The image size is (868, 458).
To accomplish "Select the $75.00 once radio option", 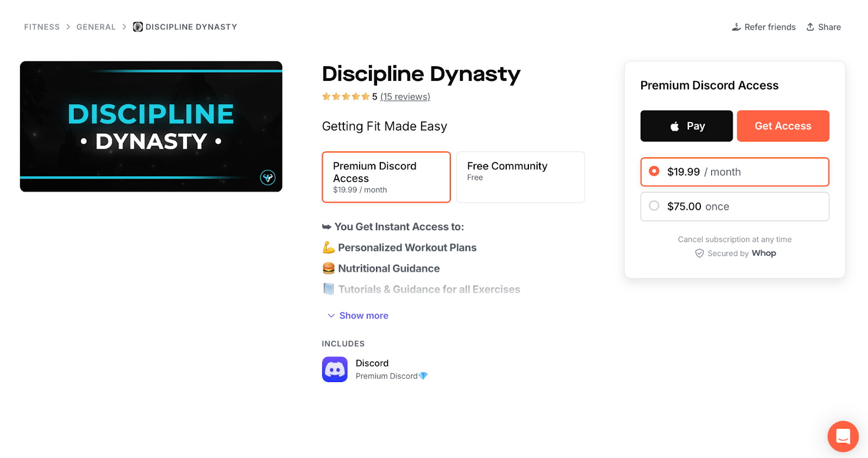I will click(735, 207).
